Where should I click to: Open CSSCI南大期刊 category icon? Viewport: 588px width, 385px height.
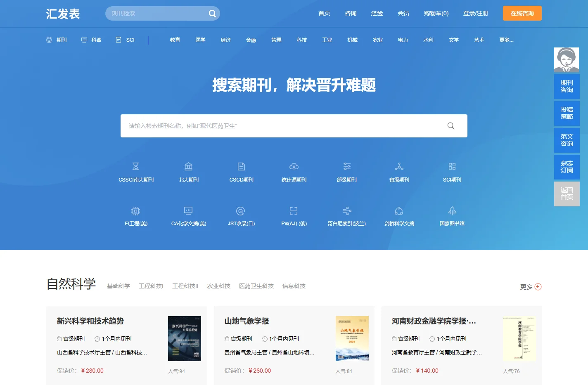click(136, 166)
